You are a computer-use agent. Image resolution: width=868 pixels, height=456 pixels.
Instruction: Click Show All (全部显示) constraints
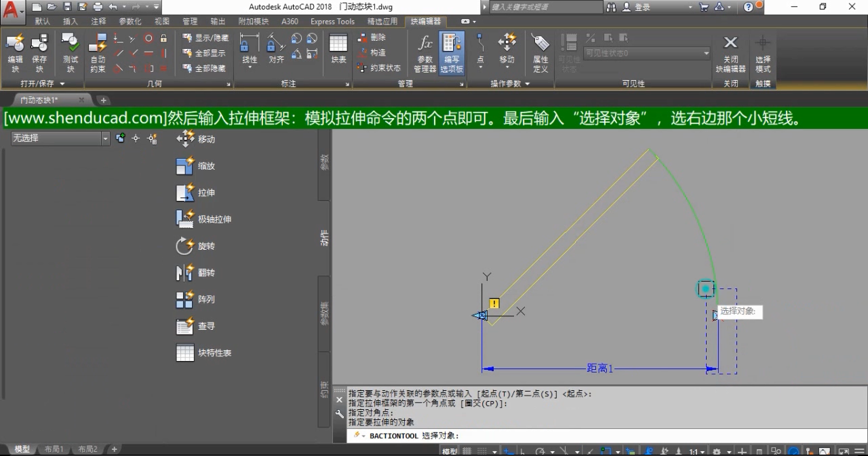click(205, 53)
